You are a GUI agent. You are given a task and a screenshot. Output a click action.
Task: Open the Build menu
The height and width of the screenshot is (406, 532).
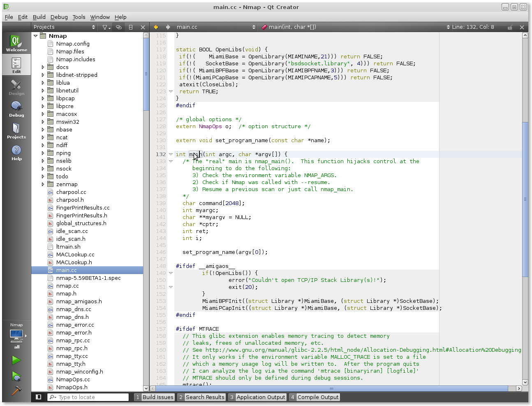click(39, 17)
